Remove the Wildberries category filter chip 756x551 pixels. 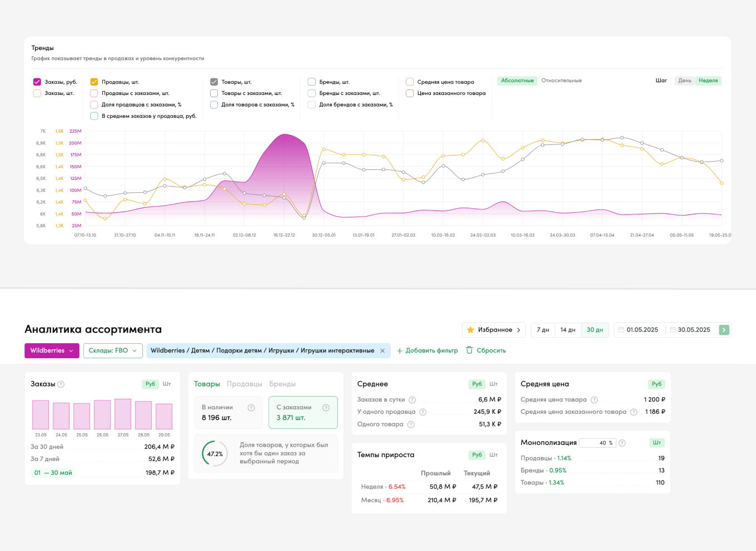coord(382,351)
